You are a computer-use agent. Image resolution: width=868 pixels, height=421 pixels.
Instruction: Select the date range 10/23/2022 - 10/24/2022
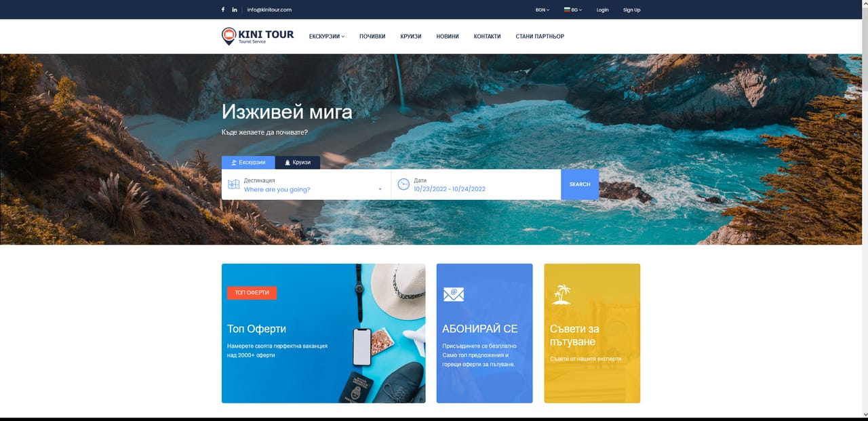[450, 189]
